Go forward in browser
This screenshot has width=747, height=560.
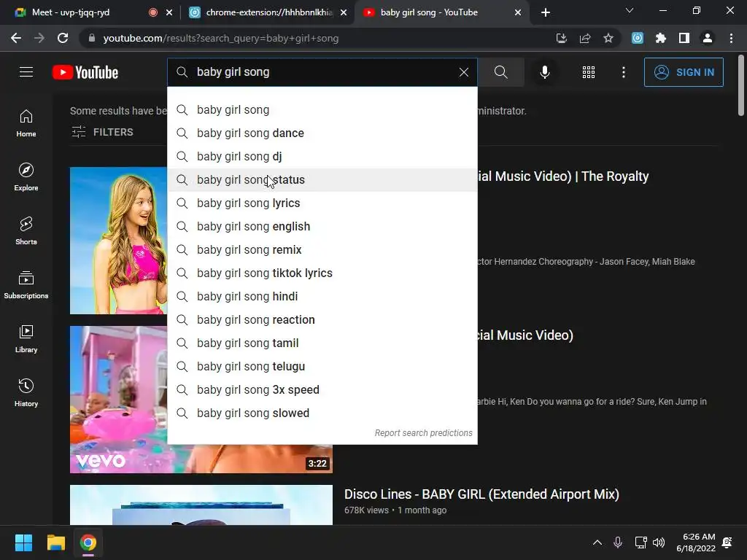coord(39,38)
